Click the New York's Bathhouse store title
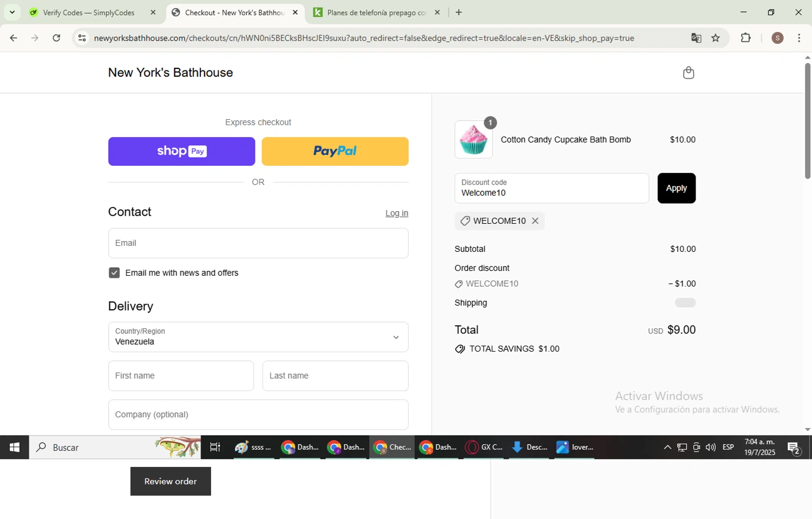 pos(171,73)
